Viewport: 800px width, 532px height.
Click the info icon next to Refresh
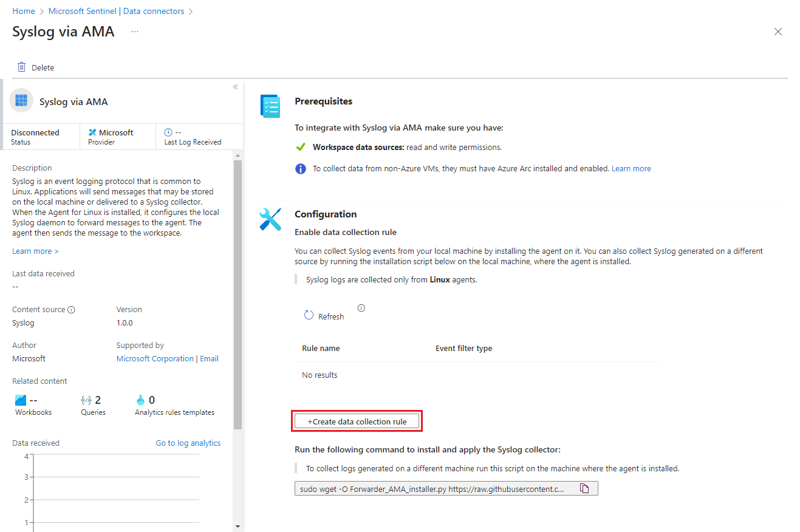361,308
